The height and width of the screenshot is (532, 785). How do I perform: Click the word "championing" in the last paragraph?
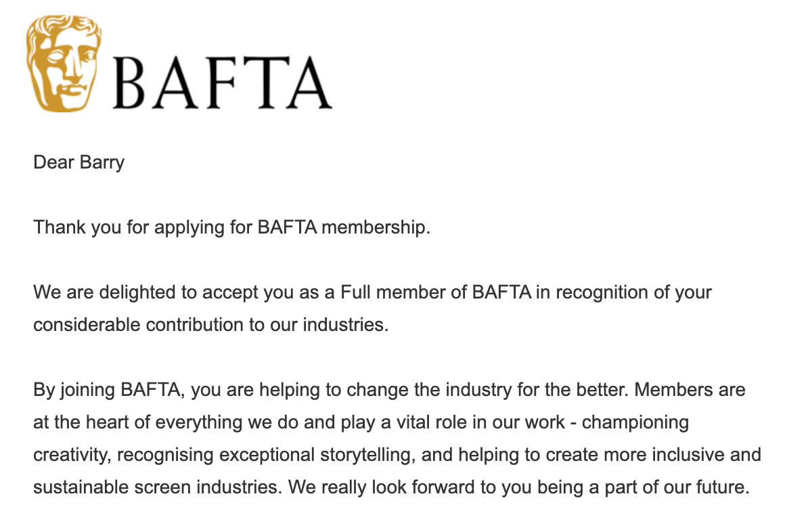[635, 423]
